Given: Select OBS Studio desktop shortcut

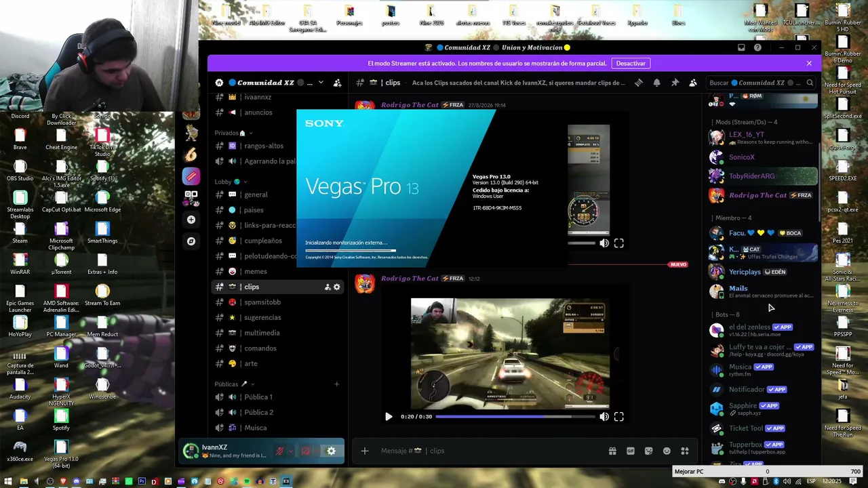Looking at the screenshot, I should [x=20, y=171].
